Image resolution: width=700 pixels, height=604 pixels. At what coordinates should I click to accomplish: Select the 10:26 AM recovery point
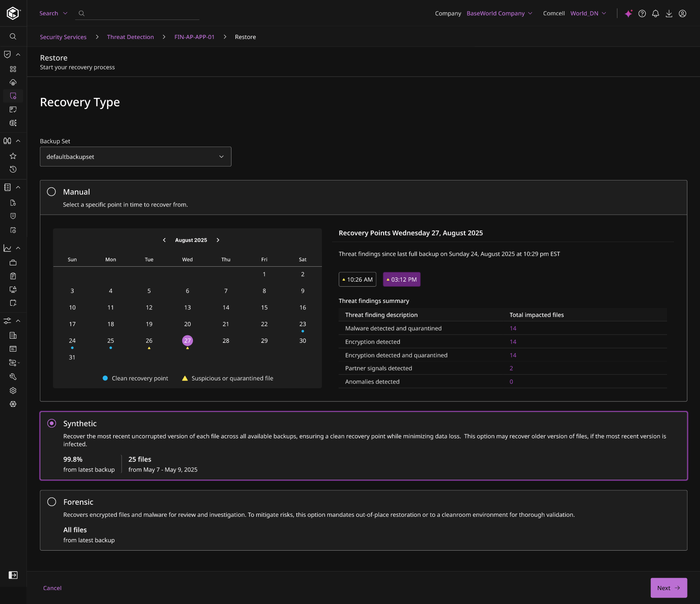pyautogui.click(x=358, y=280)
